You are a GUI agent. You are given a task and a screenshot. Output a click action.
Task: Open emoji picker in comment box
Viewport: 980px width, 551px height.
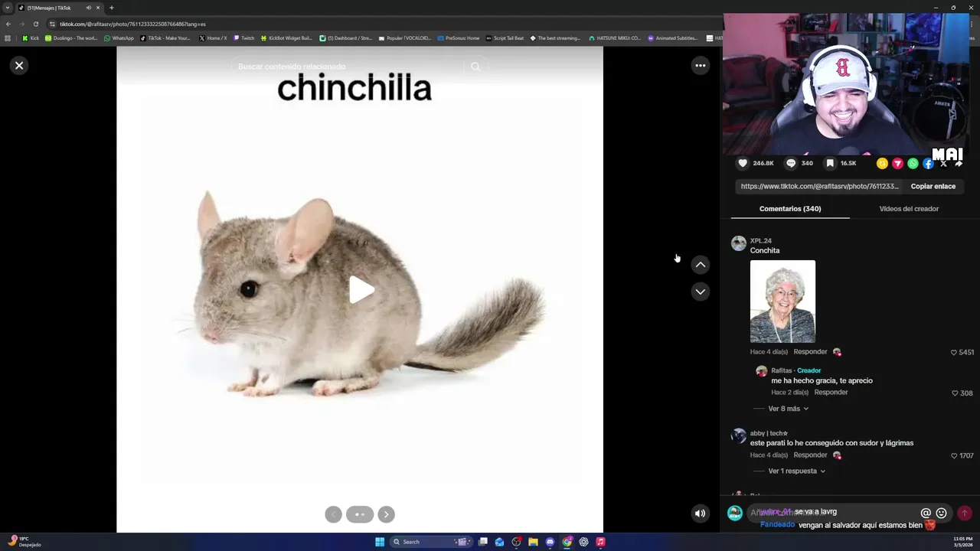click(942, 514)
